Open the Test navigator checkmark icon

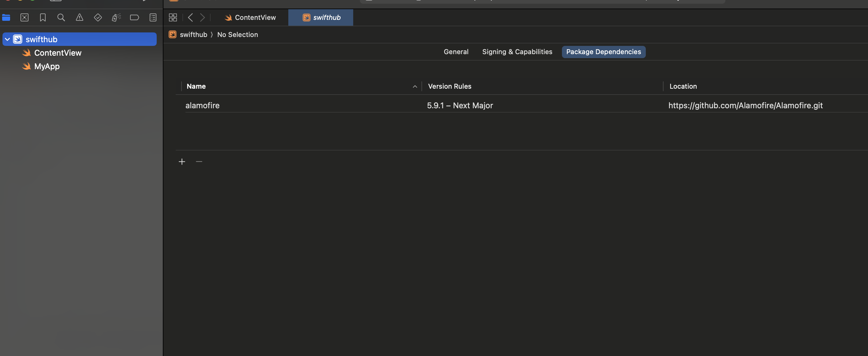pos(98,17)
